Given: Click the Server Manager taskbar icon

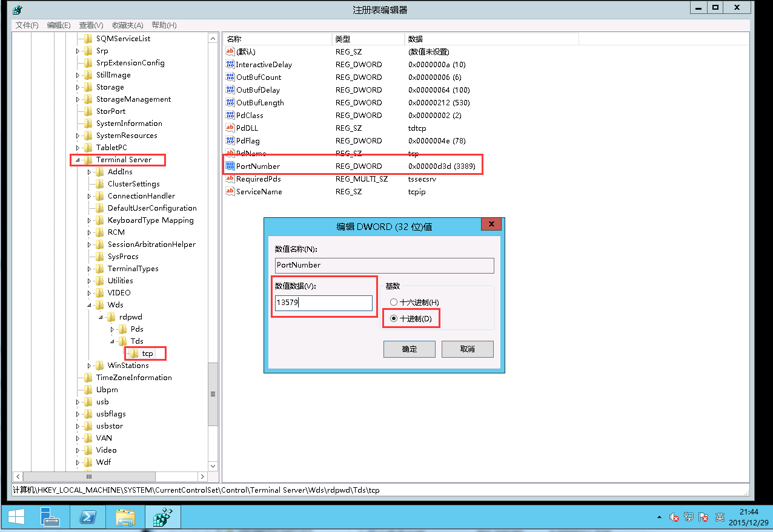Looking at the screenshot, I should point(50,517).
